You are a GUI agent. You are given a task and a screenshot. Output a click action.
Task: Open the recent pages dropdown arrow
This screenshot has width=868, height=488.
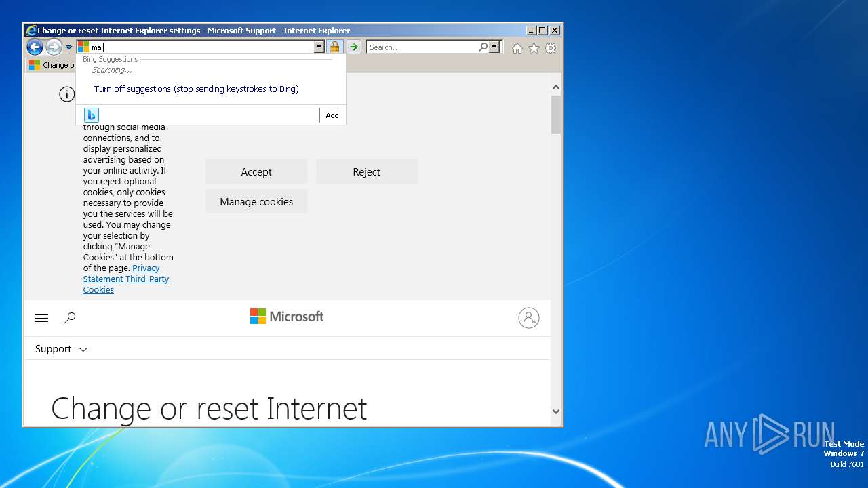(x=68, y=47)
